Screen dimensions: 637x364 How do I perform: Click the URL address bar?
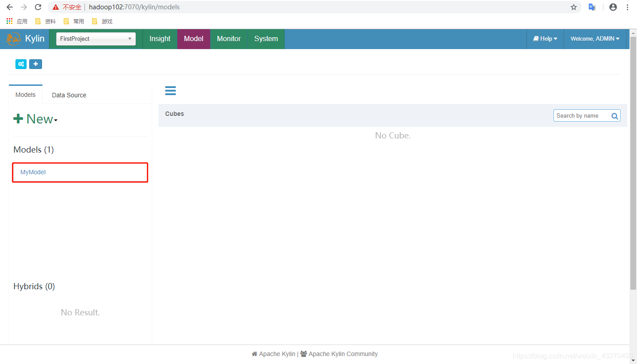pyautogui.click(x=314, y=7)
